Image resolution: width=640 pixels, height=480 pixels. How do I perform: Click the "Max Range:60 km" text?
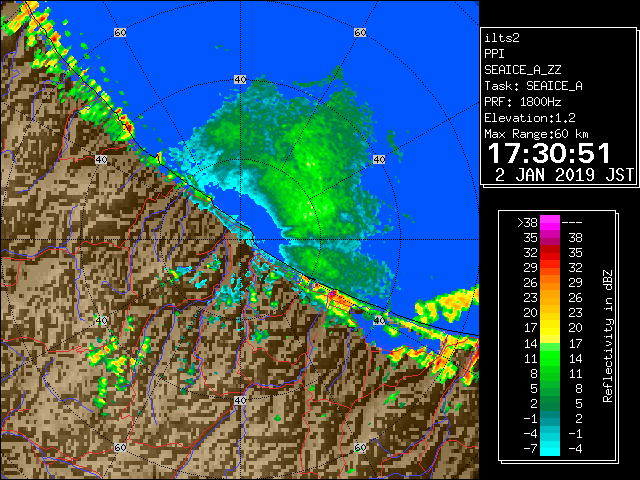pyautogui.click(x=536, y=134)
